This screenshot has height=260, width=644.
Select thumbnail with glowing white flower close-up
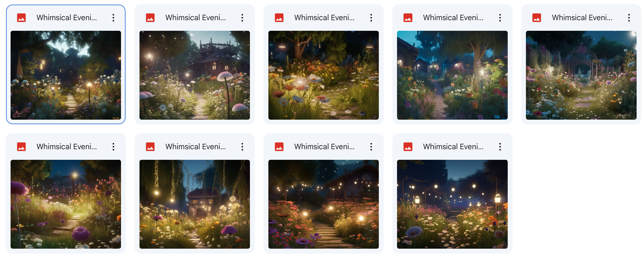[323, 75]
